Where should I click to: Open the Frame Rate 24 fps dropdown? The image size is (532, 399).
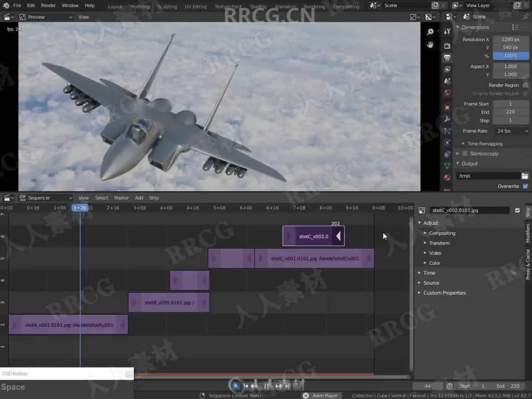(x=511, y=131)
